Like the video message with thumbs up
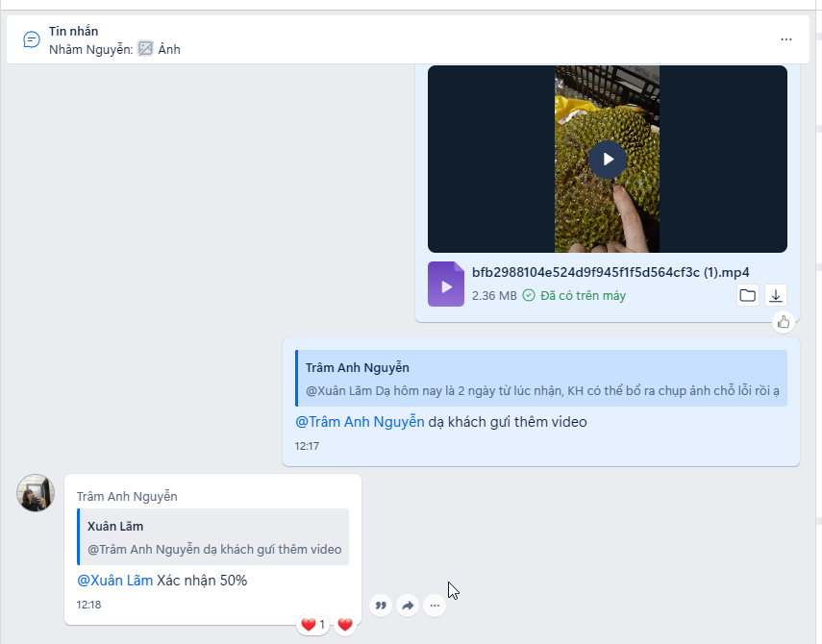Screen dimensions: 822x644 tap(784, 322)
